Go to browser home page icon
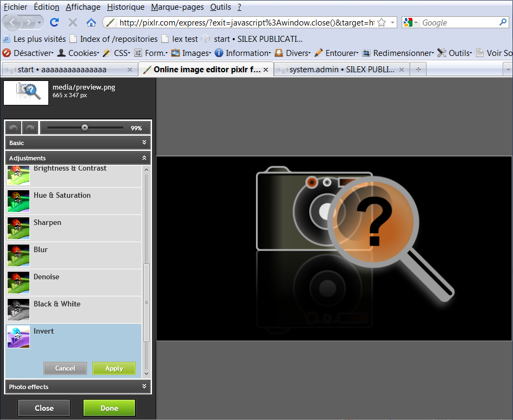 pos(91,22)
